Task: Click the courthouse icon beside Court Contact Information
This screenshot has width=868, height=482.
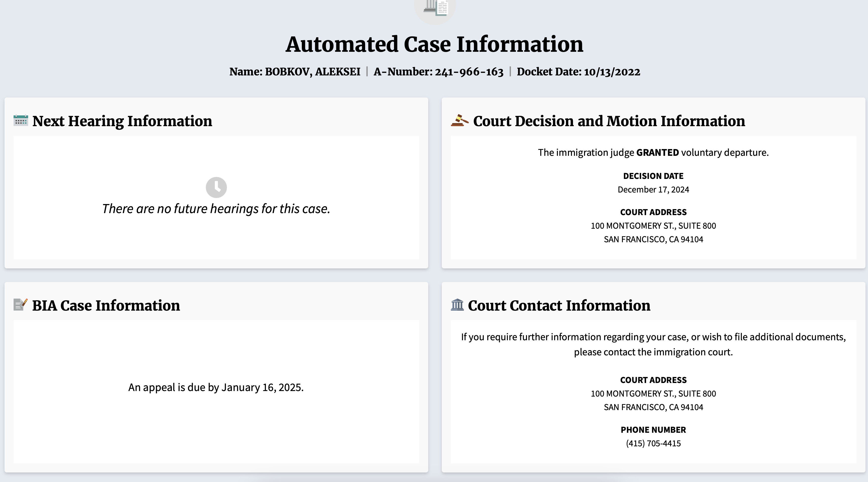Action: coord(457,305)
